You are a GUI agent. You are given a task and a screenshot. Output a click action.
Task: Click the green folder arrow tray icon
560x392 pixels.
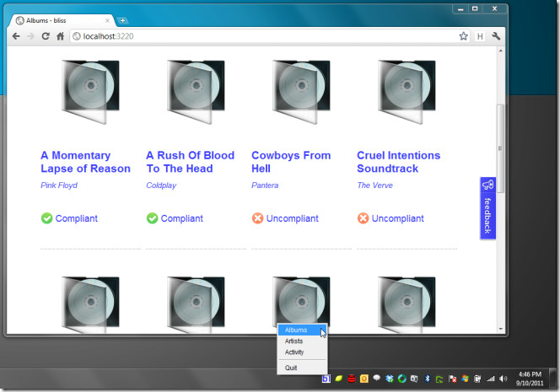click(439, 379)
